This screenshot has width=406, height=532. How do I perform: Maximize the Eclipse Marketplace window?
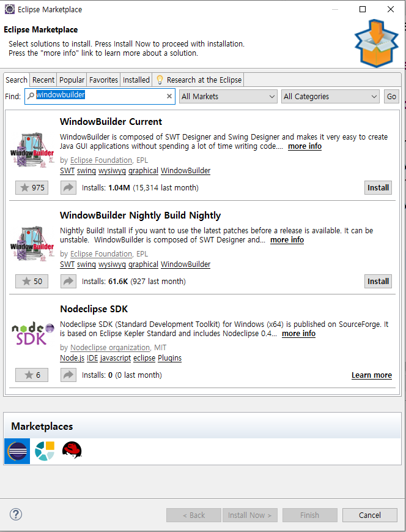363,9
